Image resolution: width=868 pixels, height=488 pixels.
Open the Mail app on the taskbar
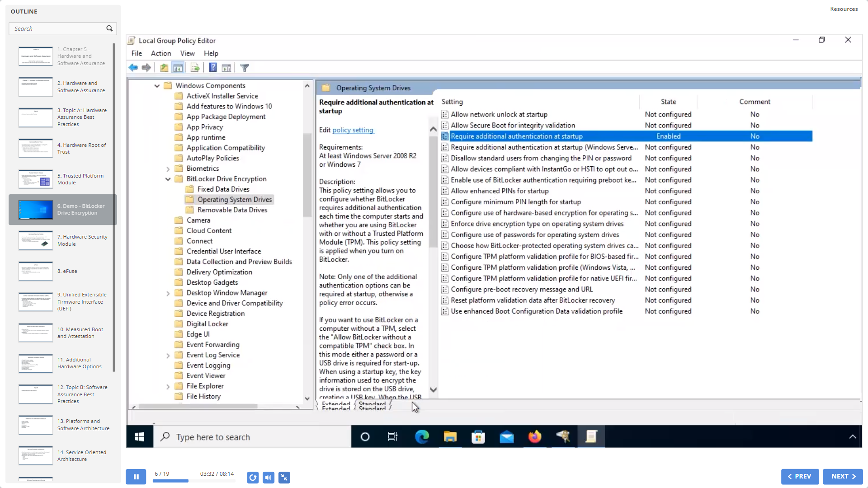(506, 437)
